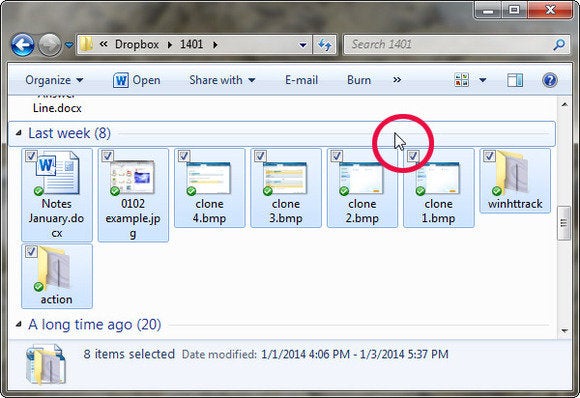
Task: Show the preview pane
Action: pyautogui.click(x=515, y=80)
